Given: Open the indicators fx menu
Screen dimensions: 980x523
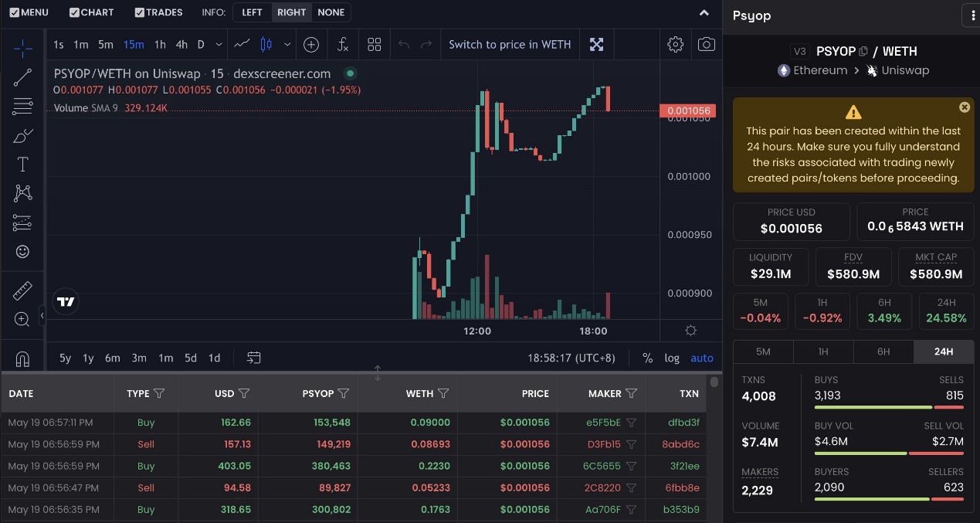Looking at the screenshot, I should pyautogui.click(x=343, y=45).
